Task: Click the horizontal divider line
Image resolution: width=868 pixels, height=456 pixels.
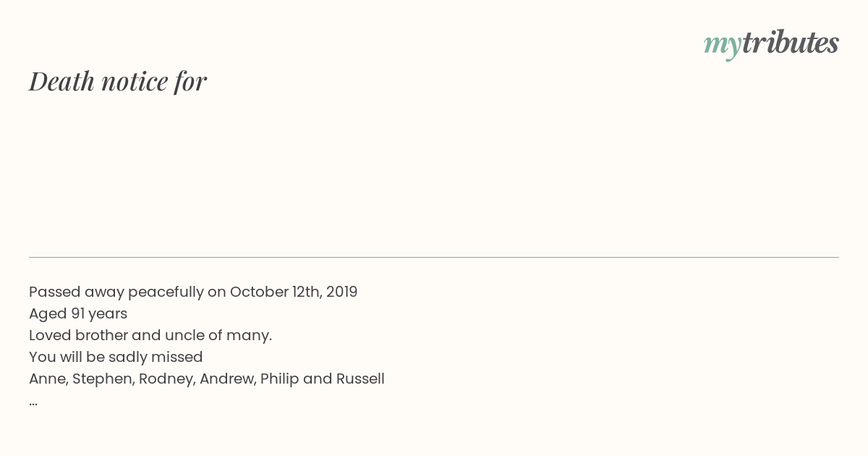Action: pos(434,257)
